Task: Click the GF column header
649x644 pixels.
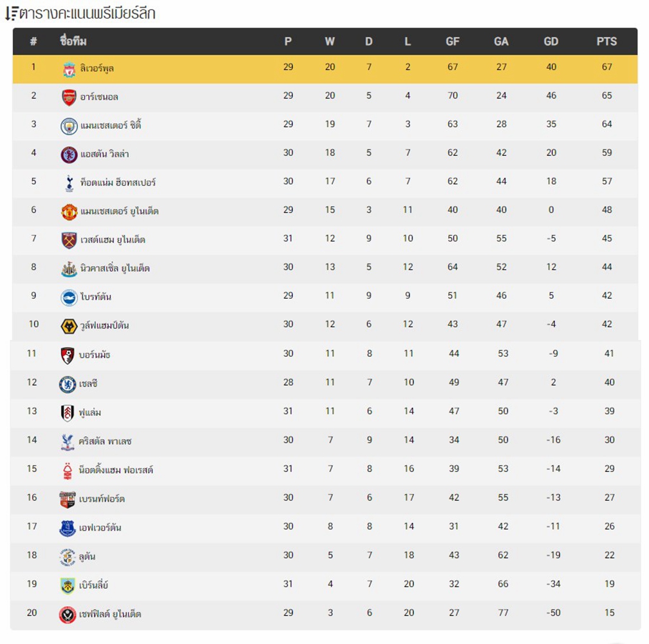Action: coord(453,41)
